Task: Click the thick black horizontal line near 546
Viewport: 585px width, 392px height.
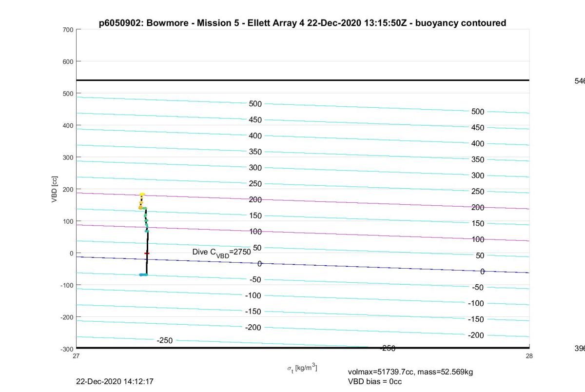Action: (x=303, y=80)
